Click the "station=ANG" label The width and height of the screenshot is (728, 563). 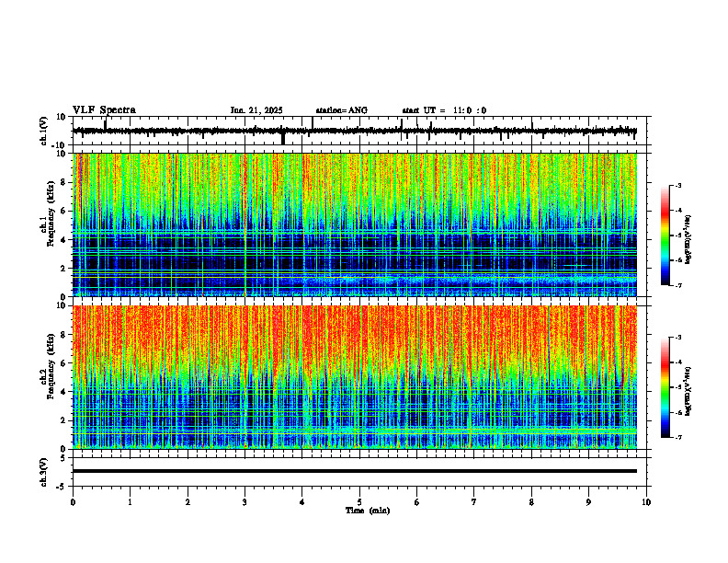pyautogui.click(x=341, y=110)
